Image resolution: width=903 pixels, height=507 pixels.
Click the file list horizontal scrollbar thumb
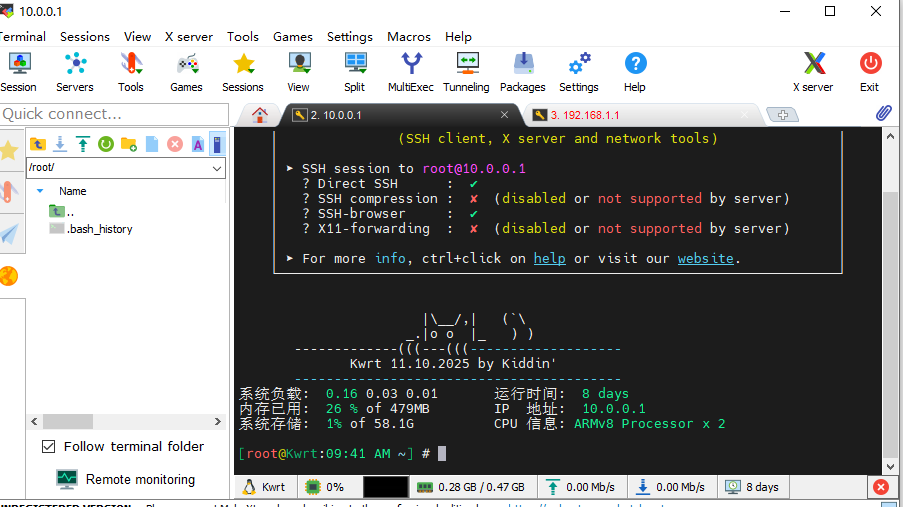point(68,422)
